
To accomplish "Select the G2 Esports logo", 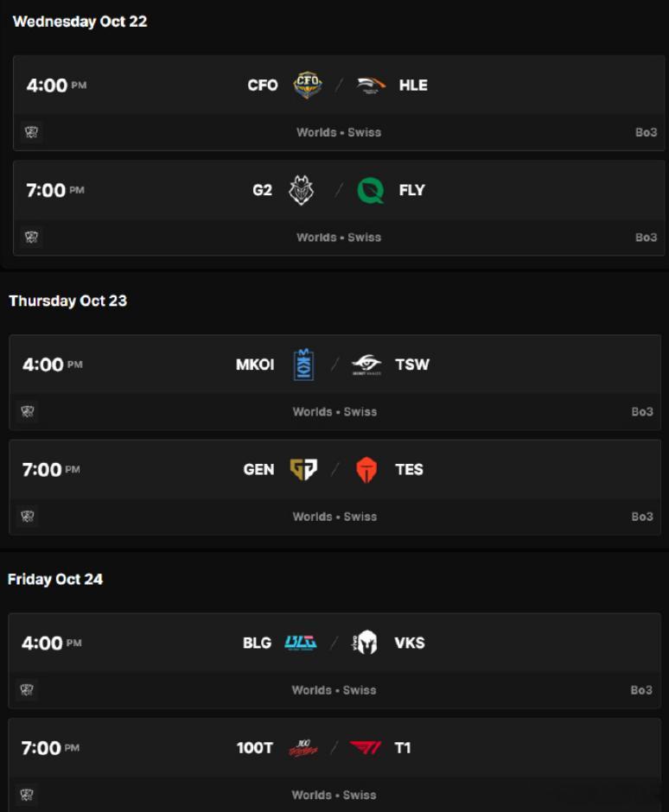I will [x=301, y=190].
